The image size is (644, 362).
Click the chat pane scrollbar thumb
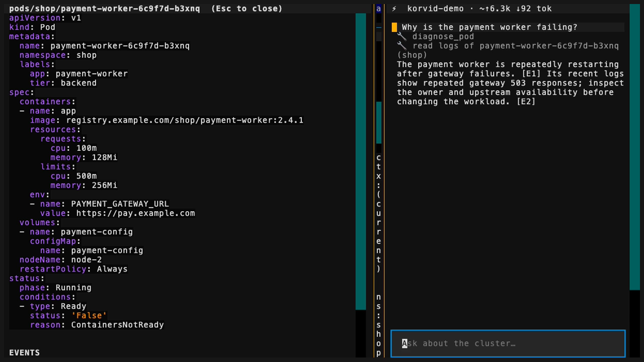click(635, 147)
